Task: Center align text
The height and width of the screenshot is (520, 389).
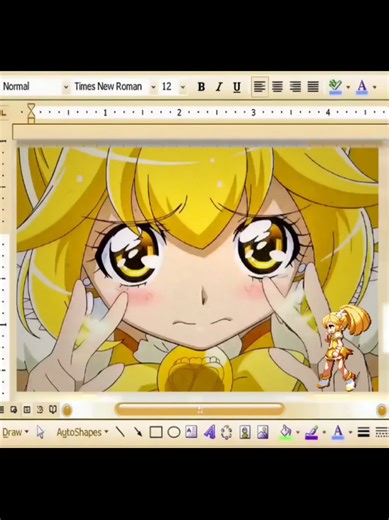Action: 277,87
